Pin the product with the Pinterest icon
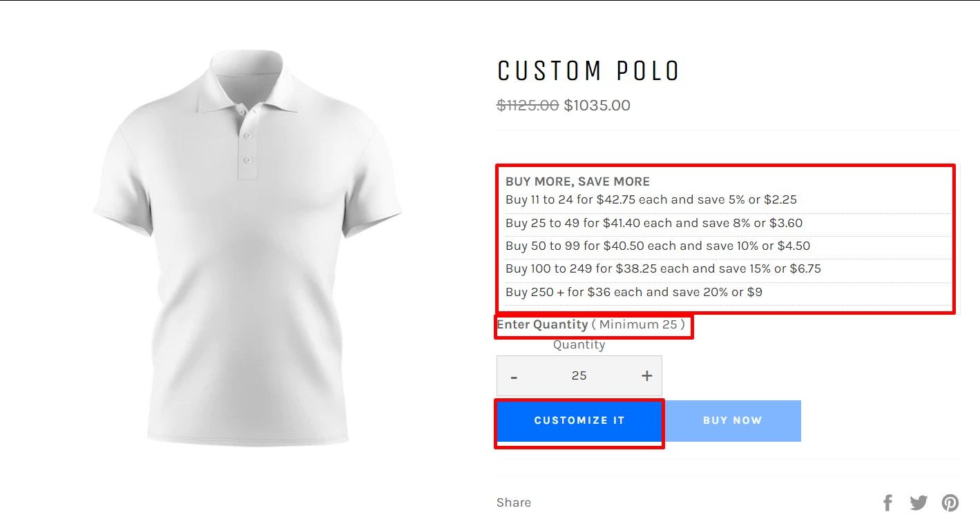The width and height of the screenshot is (980, 528). pos(950,503)
